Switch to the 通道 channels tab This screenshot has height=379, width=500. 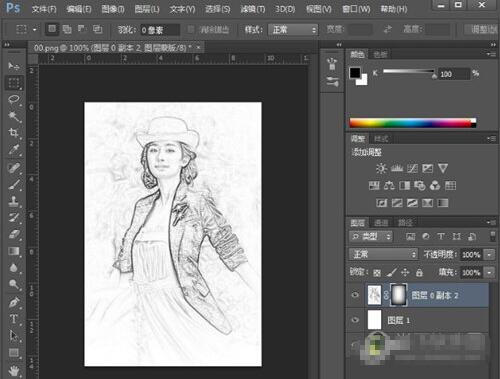click(381, 223)
